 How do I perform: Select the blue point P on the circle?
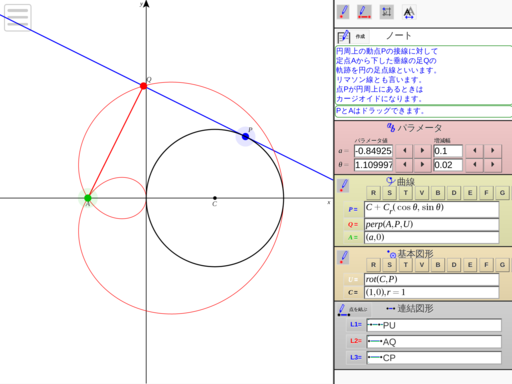coord(245,136)
